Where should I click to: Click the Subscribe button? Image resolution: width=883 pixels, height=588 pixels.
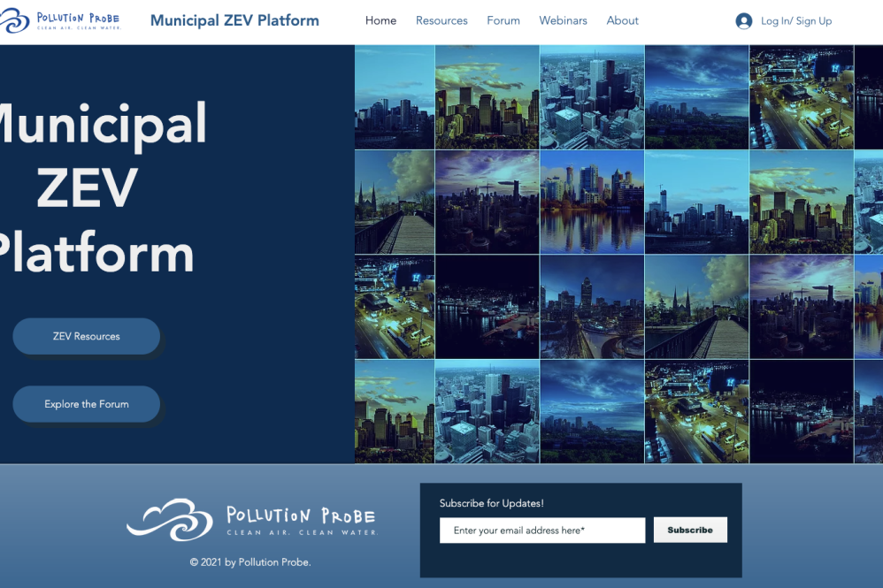coord(690,530)
